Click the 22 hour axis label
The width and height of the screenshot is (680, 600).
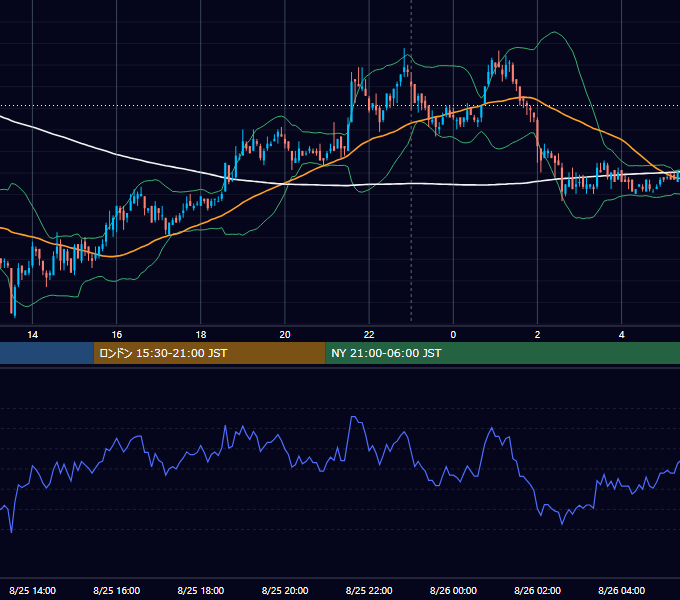coord(369,335)
